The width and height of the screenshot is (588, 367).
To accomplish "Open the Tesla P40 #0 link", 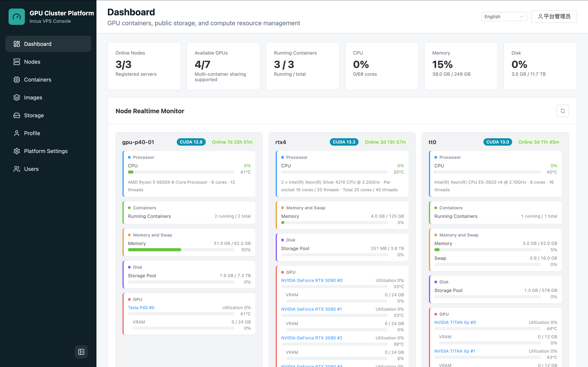I will pyautogui.click(x=141, y=308).
